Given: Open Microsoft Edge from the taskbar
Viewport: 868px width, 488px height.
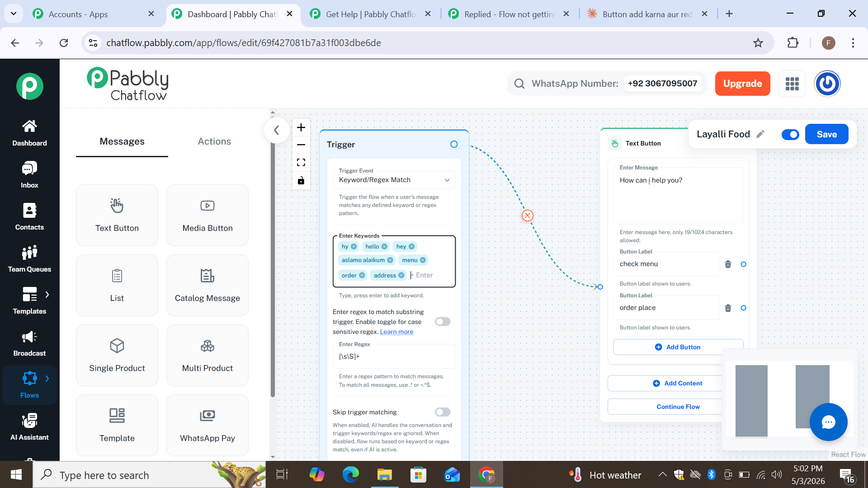Looking at the screenshot, I should 350,475.
